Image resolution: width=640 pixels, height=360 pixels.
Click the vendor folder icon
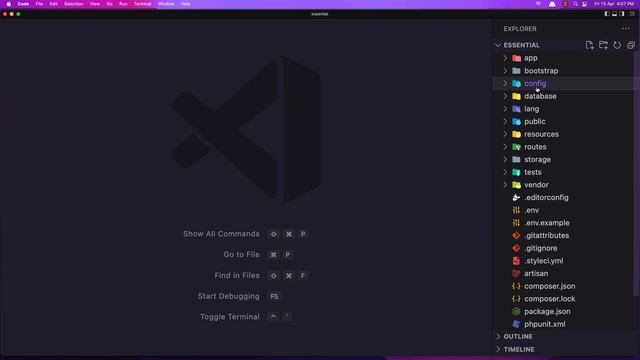[x=516, y=184]
